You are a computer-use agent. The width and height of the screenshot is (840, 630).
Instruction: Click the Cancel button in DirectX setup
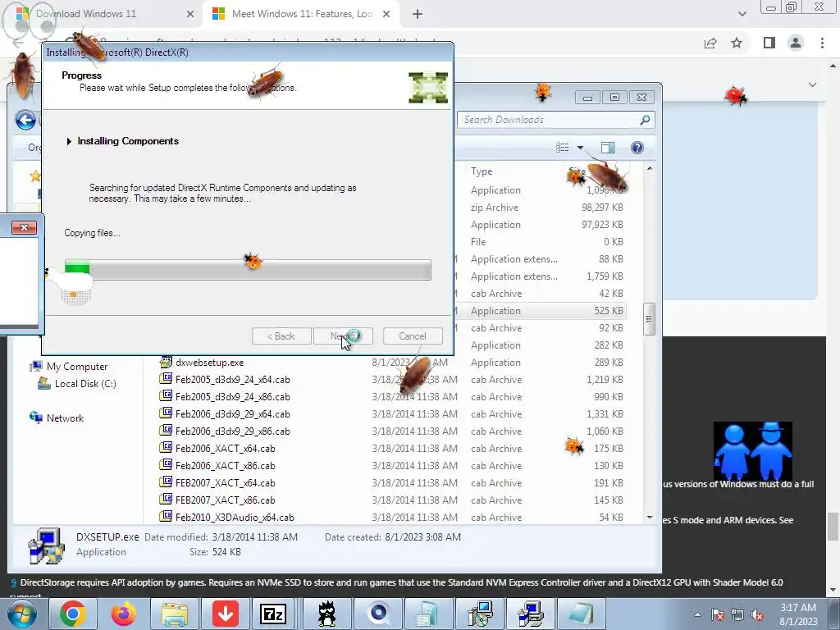pyautogui.click(x=413, y=336)
